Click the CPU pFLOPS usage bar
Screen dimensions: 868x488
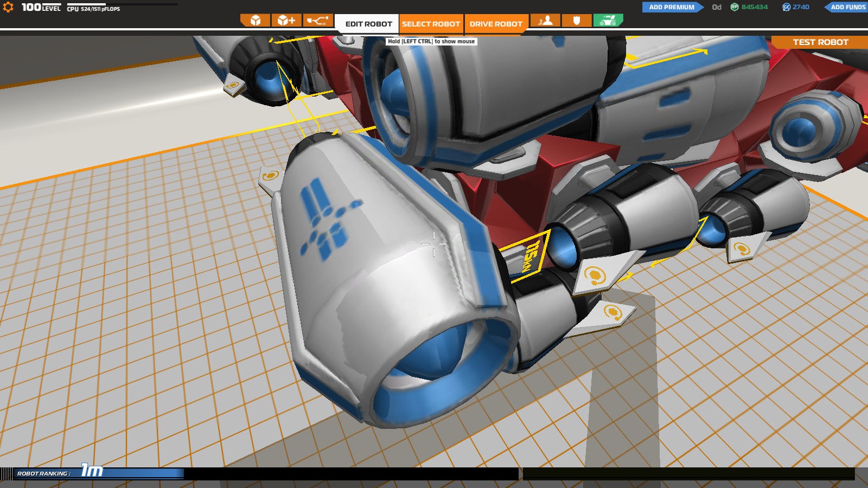point(122,4)
